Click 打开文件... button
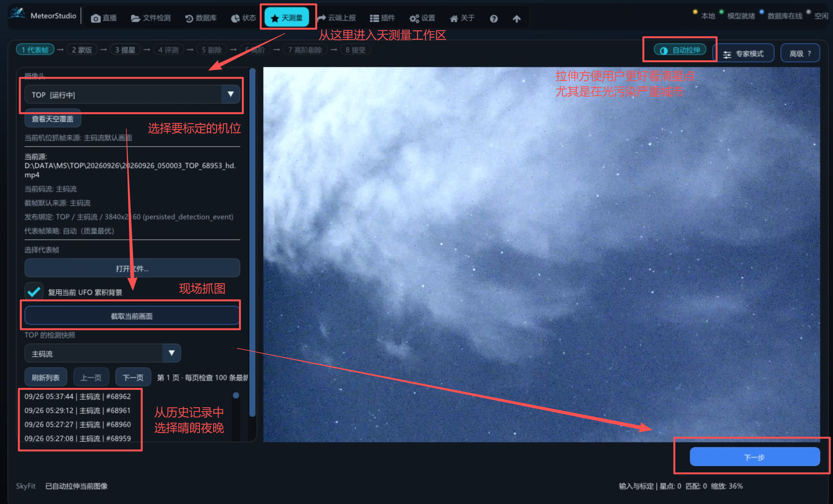 coord(132,268)
